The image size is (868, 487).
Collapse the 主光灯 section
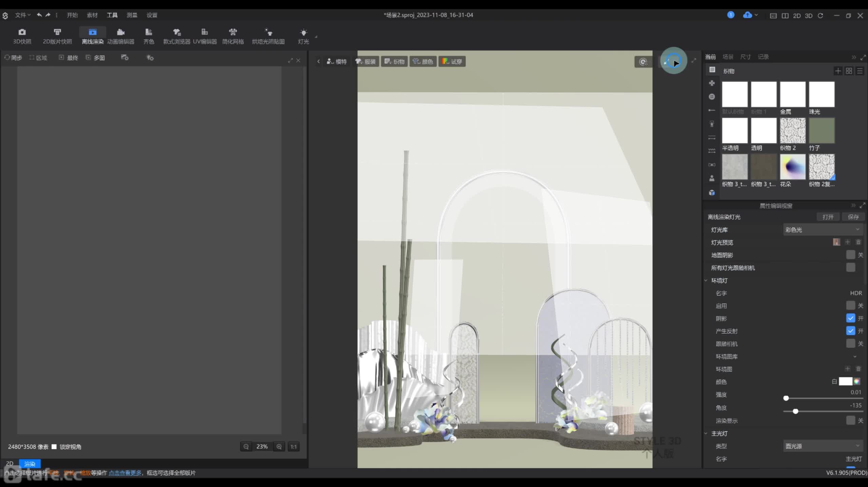tap(706, 433)
